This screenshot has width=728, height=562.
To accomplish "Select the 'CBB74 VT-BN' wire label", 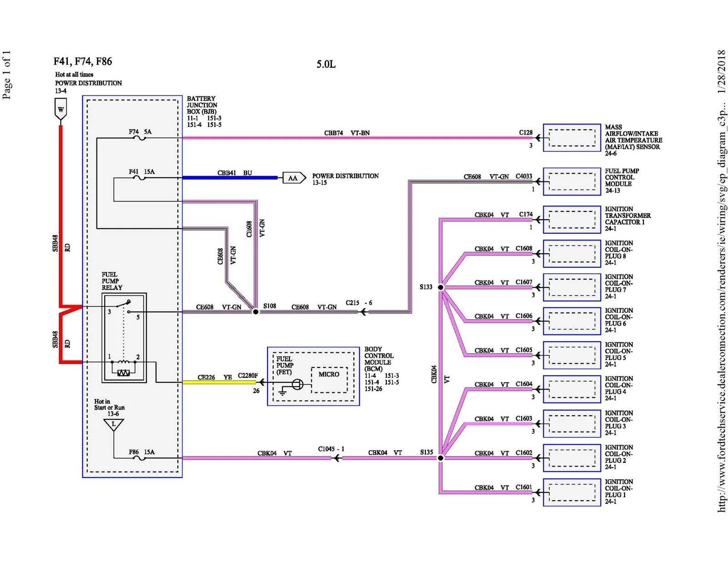I will click(347, 133).
